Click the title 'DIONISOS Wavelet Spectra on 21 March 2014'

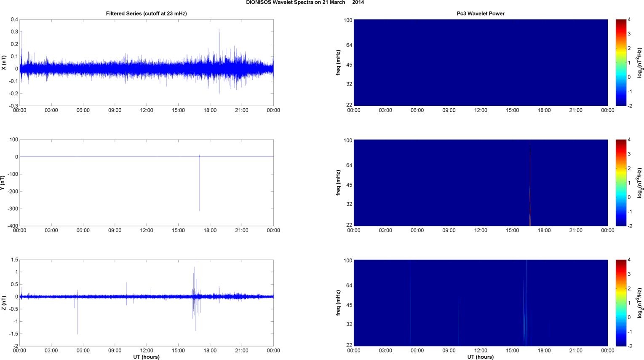point(305,3)
